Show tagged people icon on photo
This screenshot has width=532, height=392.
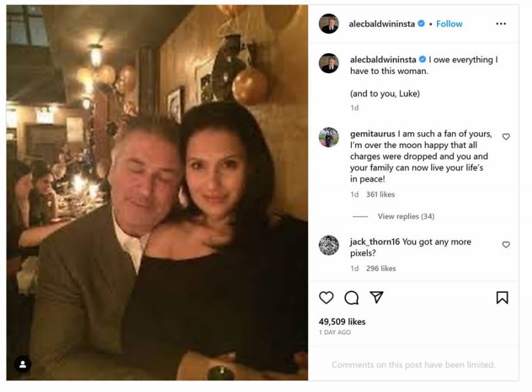point(23,364)
